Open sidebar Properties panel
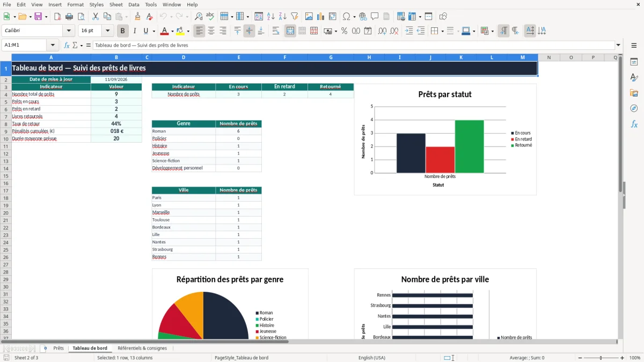This screenshot has width=644, height=362. click(634, 62)
